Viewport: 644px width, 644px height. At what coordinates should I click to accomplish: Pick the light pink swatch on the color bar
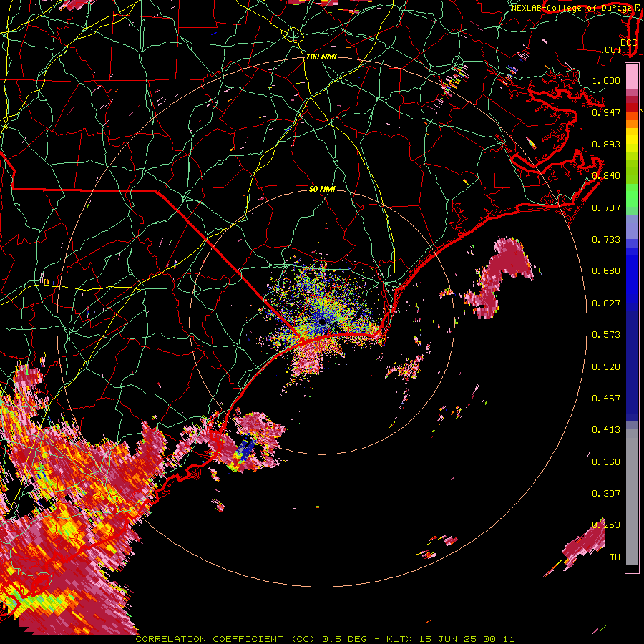(x=632, y=76)
